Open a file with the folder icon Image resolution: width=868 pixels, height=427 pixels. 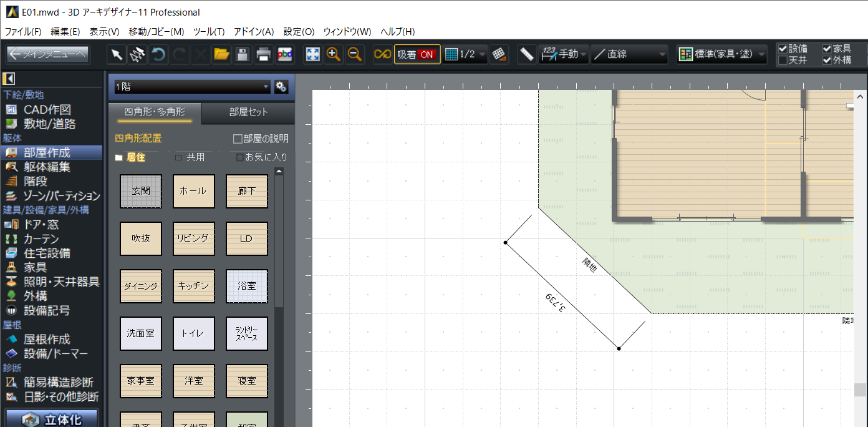(221, 54)
